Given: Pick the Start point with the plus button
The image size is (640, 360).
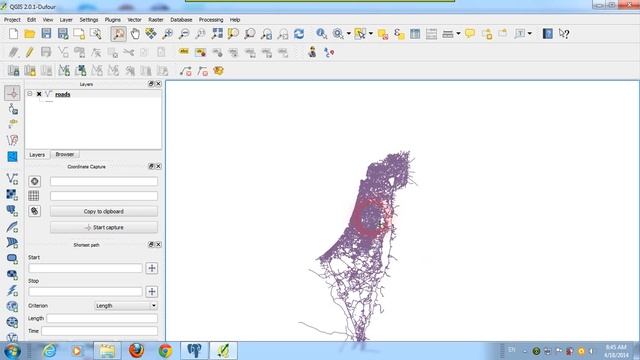Looking at the screenshot, I should pyautogui.click(x=152, y=268).
